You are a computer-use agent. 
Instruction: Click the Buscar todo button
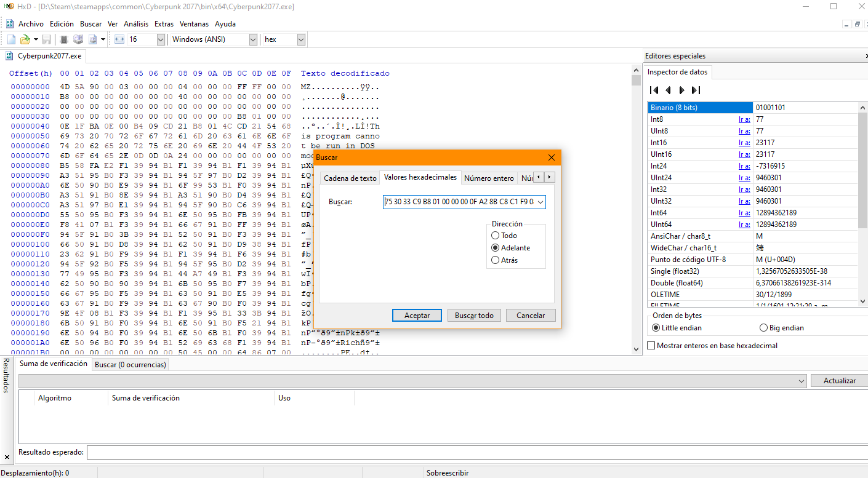tap(474, 316)
